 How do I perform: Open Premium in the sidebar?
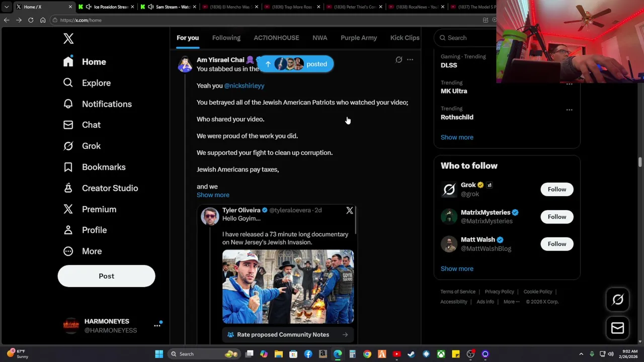coord(89,209)
